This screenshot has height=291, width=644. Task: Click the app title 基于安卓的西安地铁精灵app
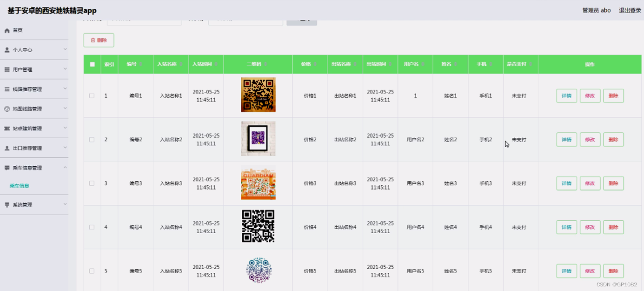(x=52, y=10)
